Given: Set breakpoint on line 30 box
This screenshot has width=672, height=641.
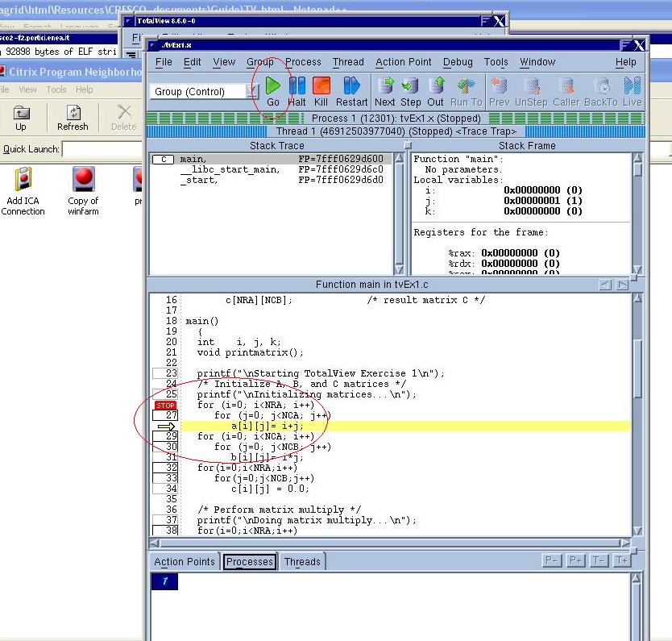Looking at the screenshot, I should 165,447.
